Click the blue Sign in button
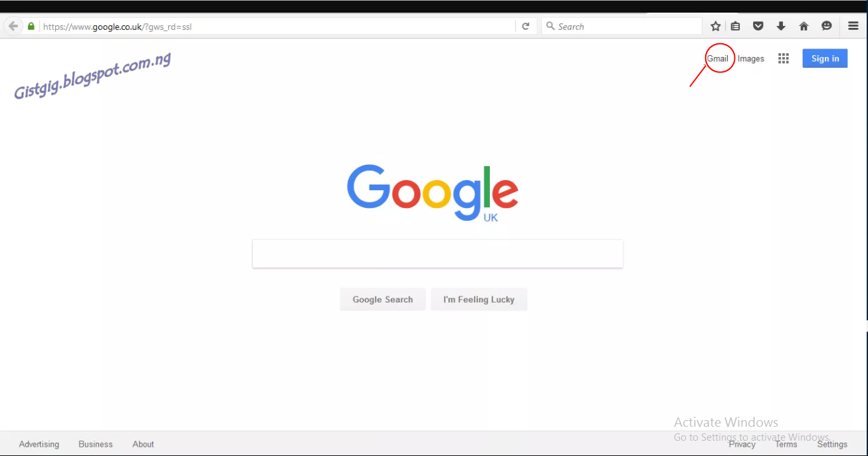Image resolution: width=868 pixels, height=456 pixels. (x=825, y=58)
